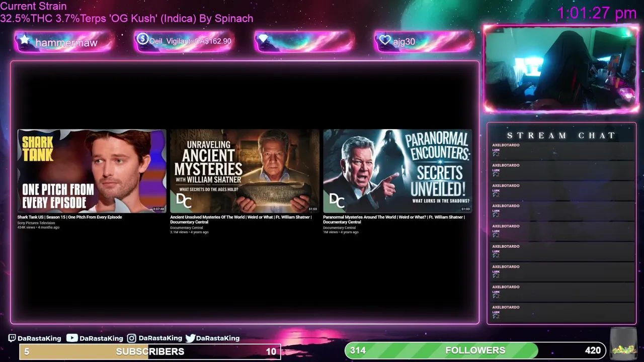
Task: Click the DaRastaKing Instagram handle text
Action: click(x=160, y=338)
